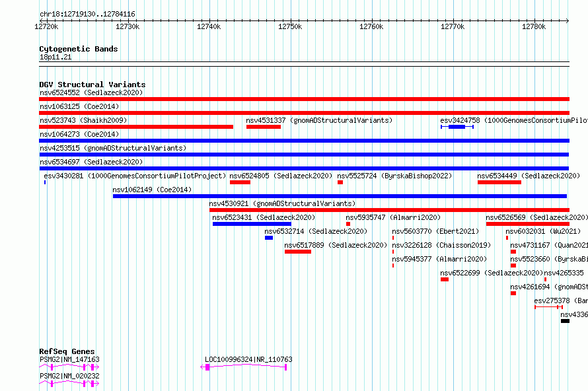Click nsv5525724 (ByrskaBishop2022) label
The height and width of the screenshot is (391, 588).
point(394,176)
